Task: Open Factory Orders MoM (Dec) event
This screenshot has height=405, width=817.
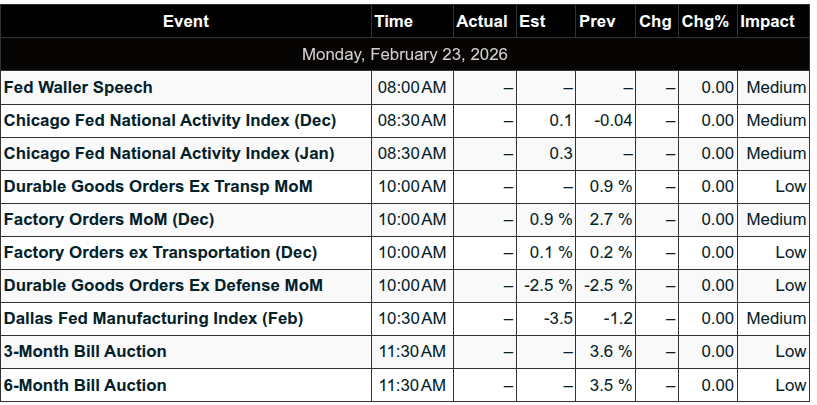Action: point(109,219)
